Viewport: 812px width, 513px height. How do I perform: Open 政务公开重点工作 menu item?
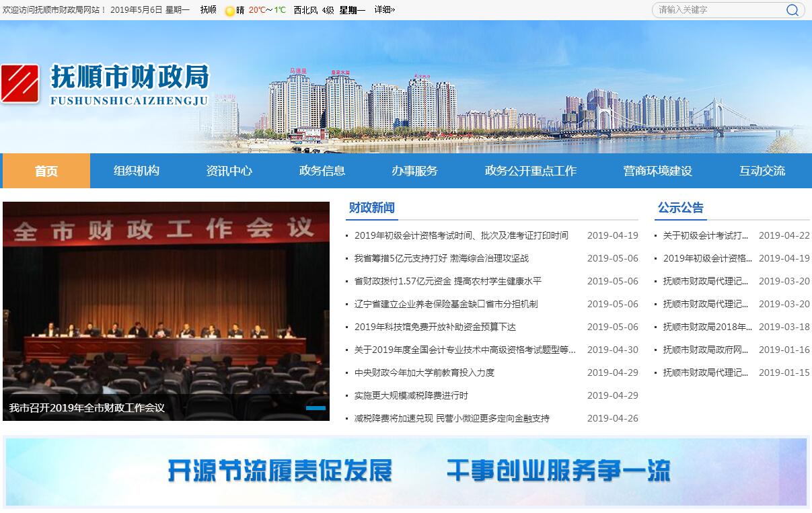pyautogui.click(x=530, y=171)
